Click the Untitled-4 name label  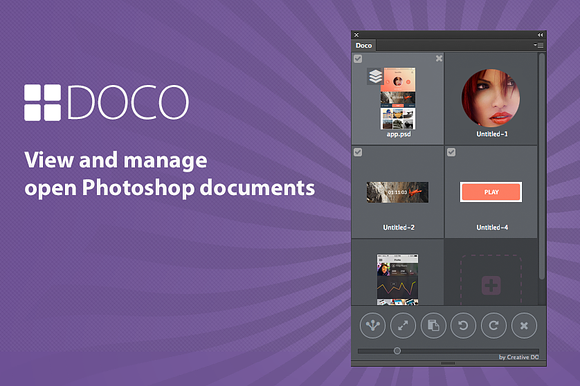click(492, 228)
